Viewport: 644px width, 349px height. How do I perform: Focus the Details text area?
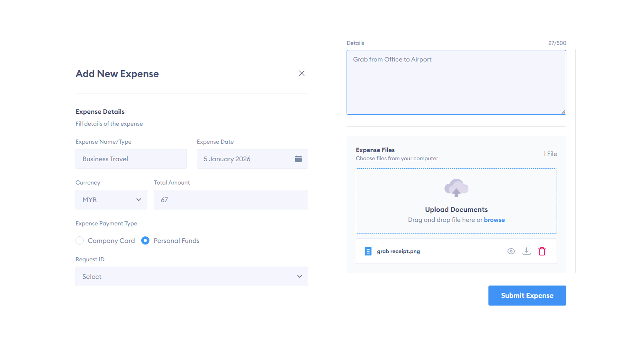(456, 83)
